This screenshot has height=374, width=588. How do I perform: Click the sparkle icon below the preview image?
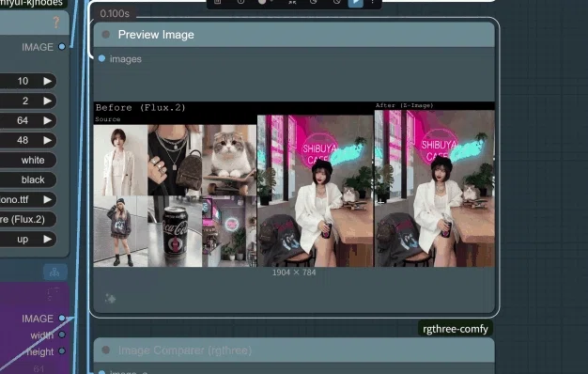110,299
